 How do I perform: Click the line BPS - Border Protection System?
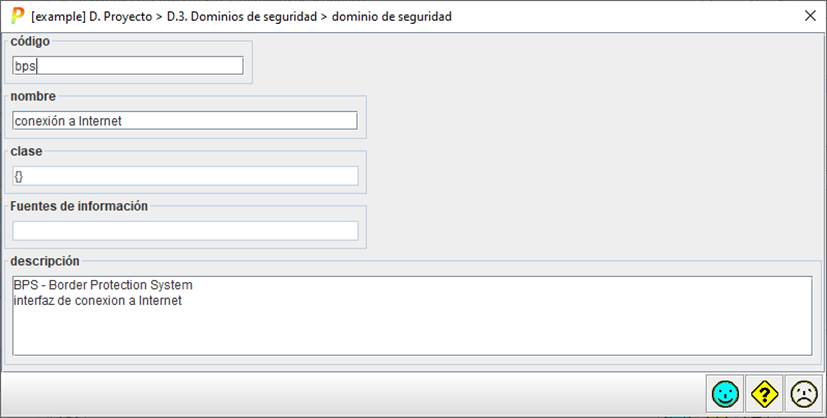pyautogui.click(x=103, y=286)
